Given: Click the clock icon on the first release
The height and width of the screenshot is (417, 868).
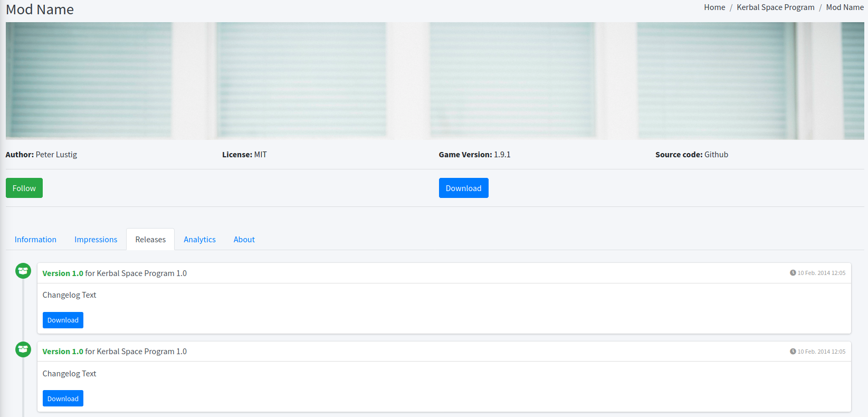Looking at the screenshot, I should [x=793, y=273].
